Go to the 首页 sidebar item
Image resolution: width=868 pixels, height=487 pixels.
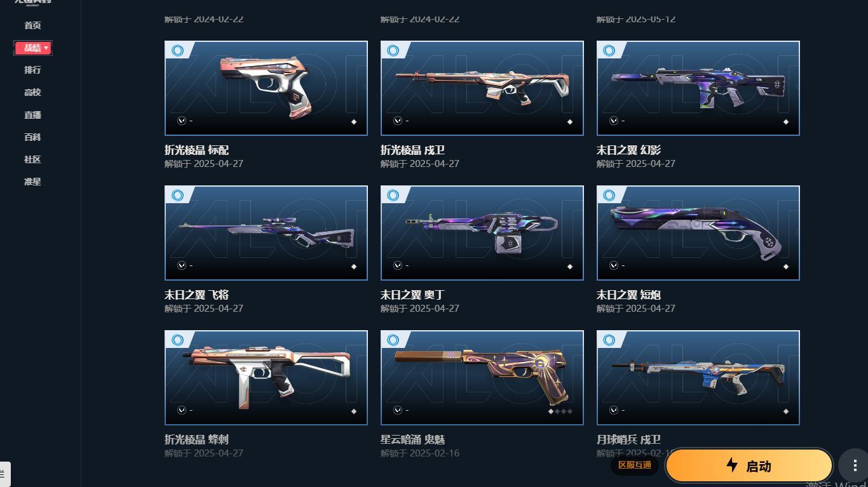[x=32, y=25]
